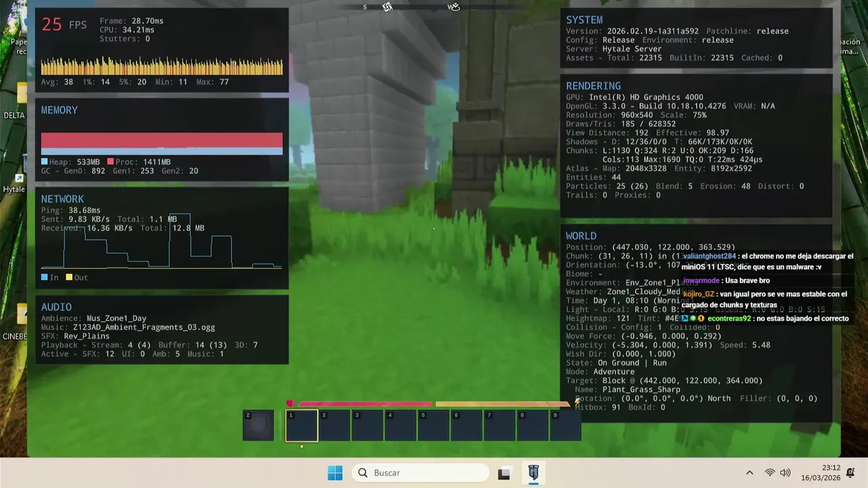868x488 pixels.
Task: Click the 'Mus_Zone1_Day' ambience value
Action: pyautogui.click(x=117, y=319)
